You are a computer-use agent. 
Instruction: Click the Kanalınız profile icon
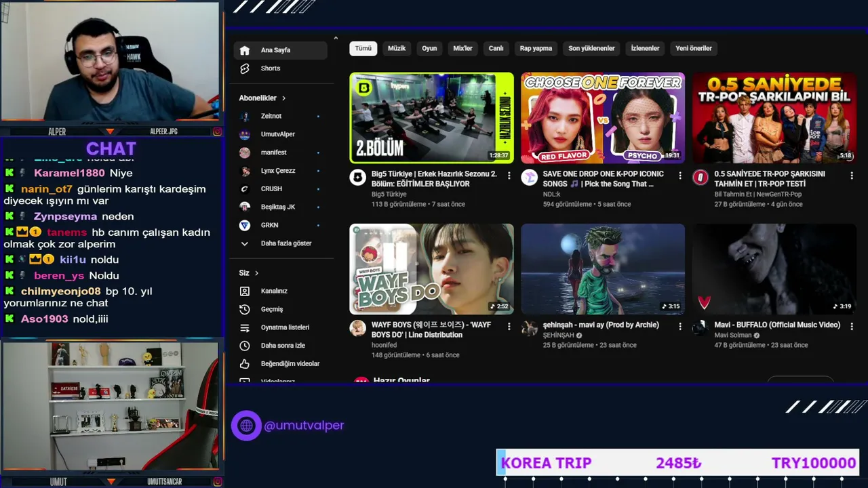(x=245, y=291)
